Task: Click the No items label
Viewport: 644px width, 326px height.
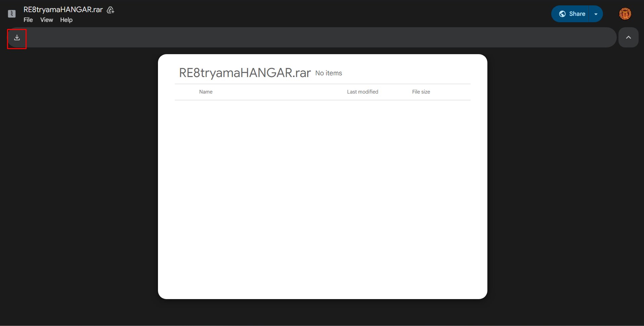Action: [x=328, y=73]
